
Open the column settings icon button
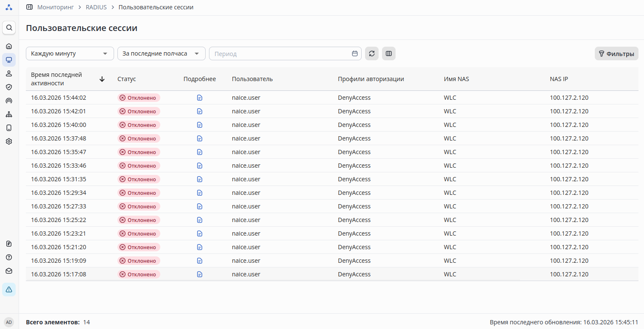[389, 53]
